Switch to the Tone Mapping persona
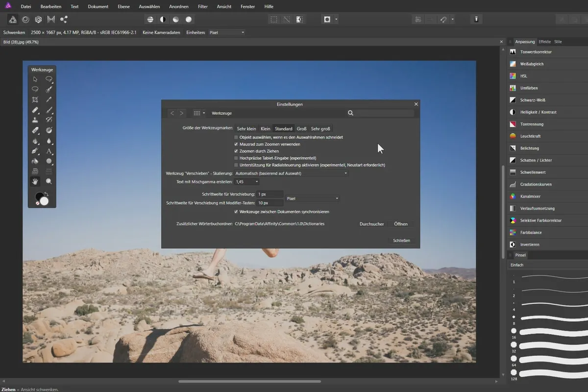Screen dimensions: 588x392 [51, 20]
